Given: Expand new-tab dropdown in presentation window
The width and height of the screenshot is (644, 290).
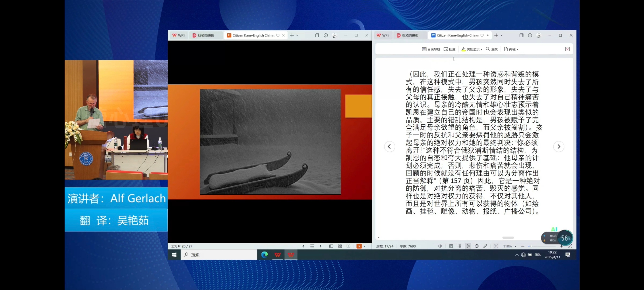Looking at the screenshot, I should pyautogui.click(x=297, y=35).
